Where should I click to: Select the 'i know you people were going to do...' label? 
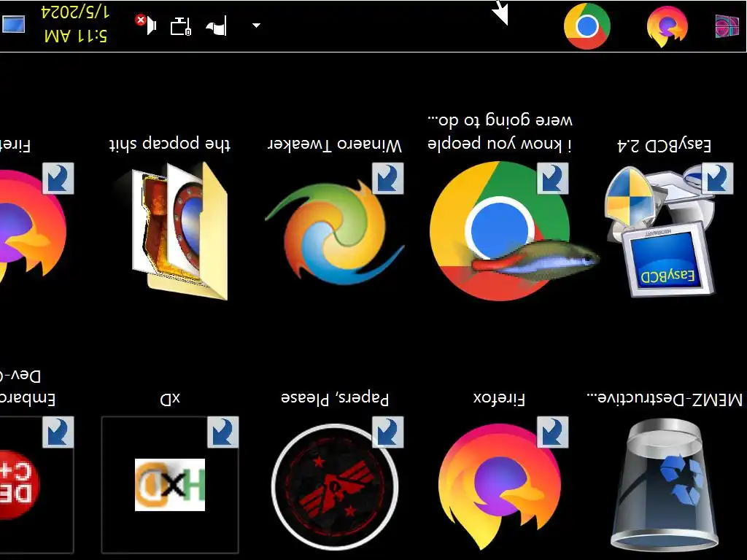point(500,132)
